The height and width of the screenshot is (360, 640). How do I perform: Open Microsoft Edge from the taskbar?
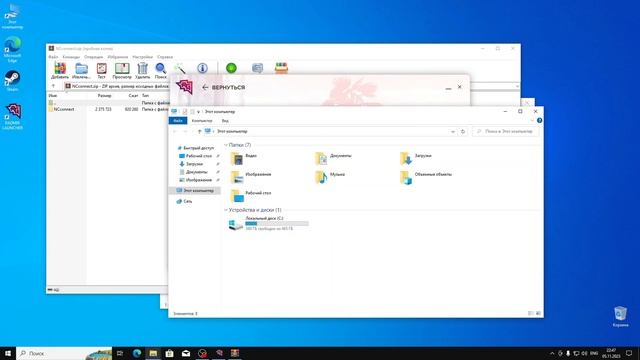click(x=137, y=353)
